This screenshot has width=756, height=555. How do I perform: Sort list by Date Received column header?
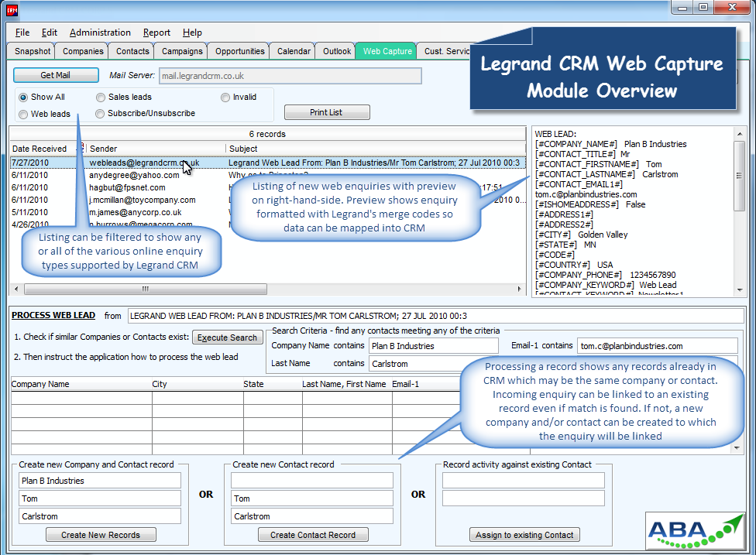[x=43, y=149]
